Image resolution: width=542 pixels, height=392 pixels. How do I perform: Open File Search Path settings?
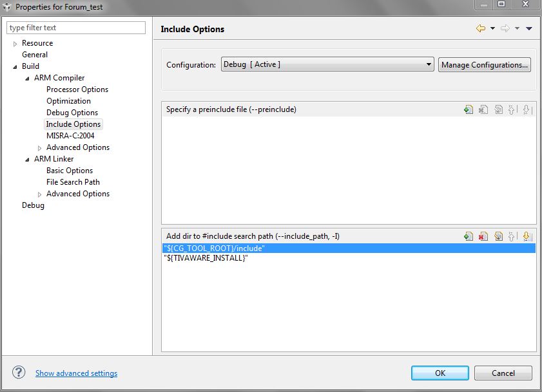tap(73, 182)
